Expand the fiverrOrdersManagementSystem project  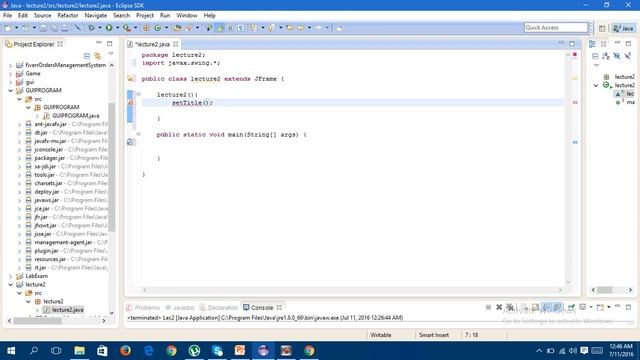[11, 65]
